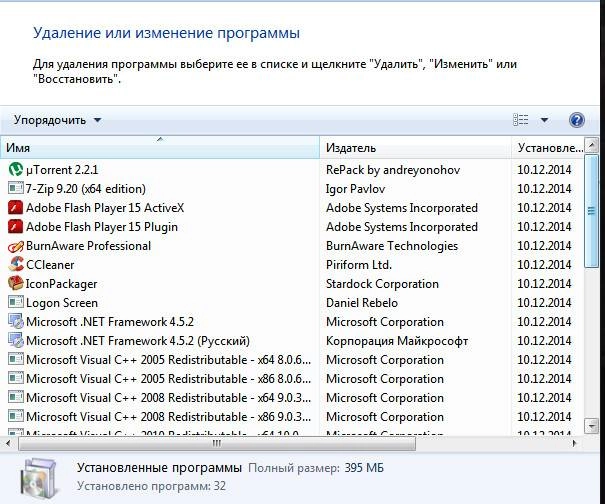The width and height of the screenshot is (605, 504).
Task: Select Visual C++ 2008 Redistributable x64 name
Action: [x=168, y=397]
